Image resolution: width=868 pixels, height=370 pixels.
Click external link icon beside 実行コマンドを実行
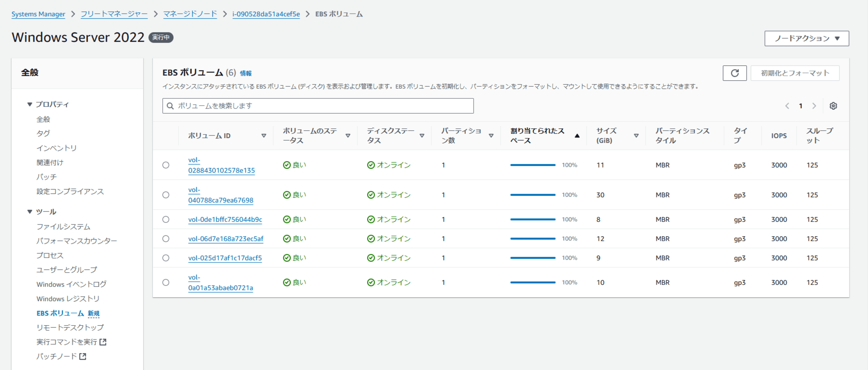pyautogui.click(x=103, y=342)
